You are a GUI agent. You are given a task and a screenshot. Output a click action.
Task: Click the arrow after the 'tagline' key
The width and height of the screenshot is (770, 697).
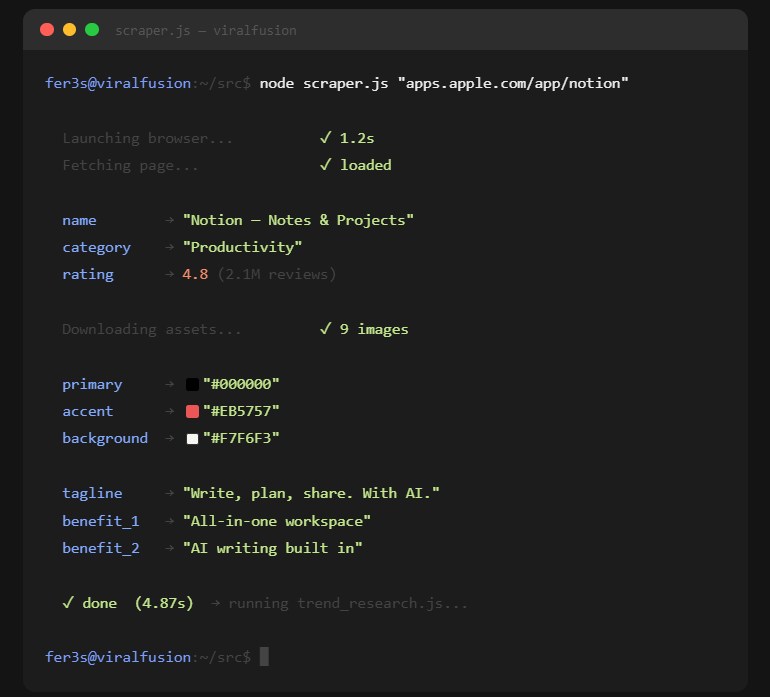coord(170,494)
